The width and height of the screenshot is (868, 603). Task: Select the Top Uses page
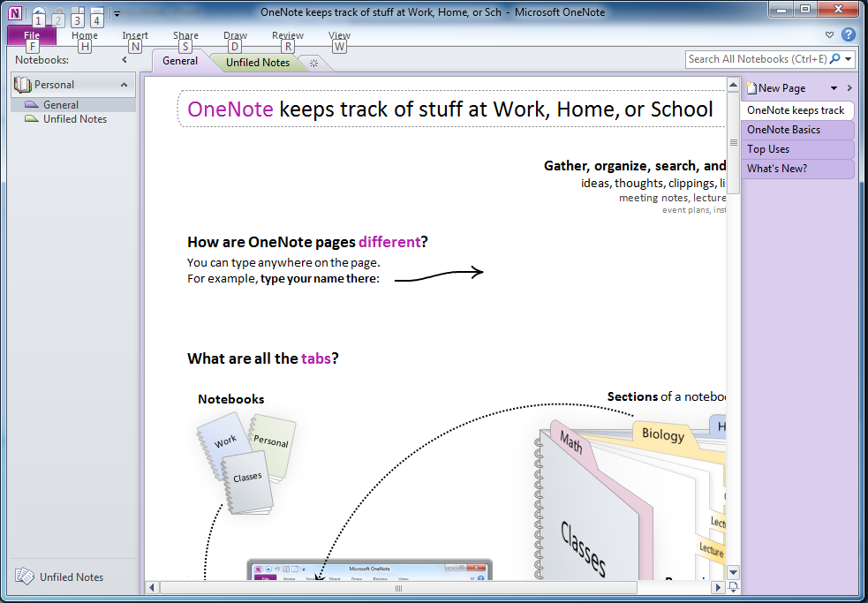(x=768, y=149)
